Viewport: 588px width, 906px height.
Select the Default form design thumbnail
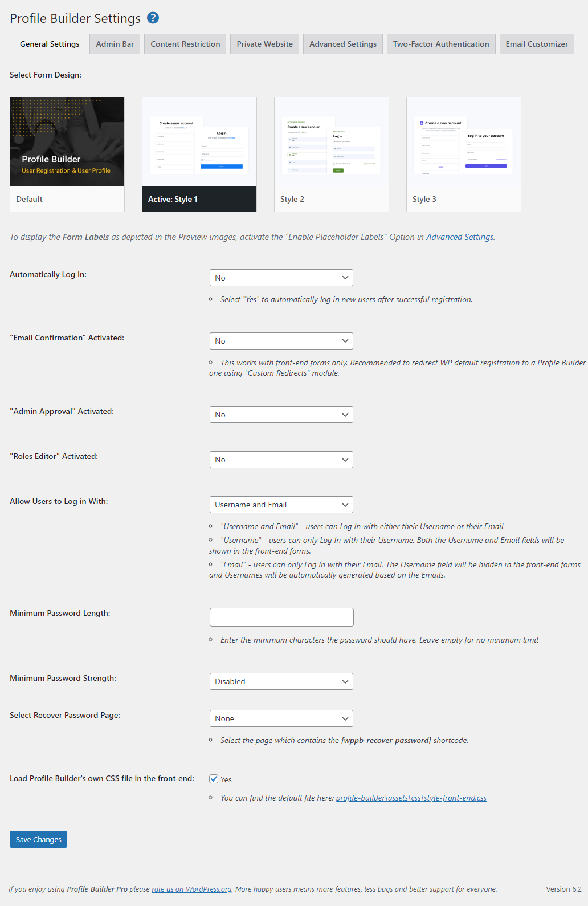point(67,155)
